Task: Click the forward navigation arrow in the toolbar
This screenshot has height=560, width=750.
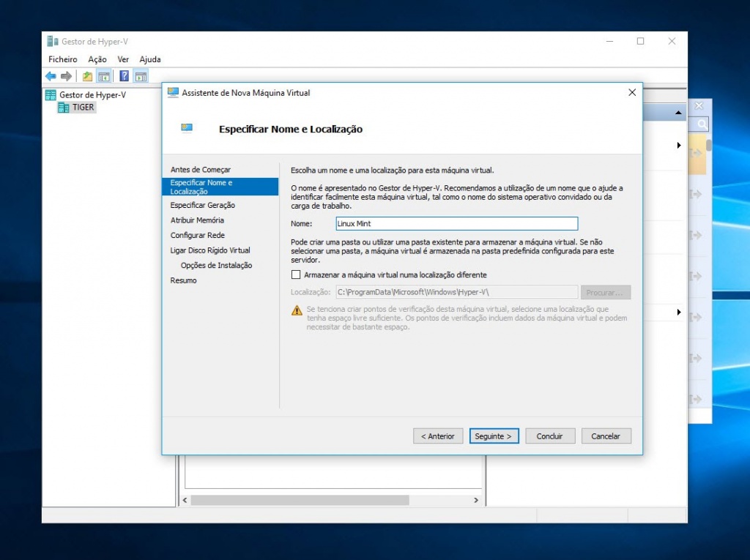Action: click(65, 76)
